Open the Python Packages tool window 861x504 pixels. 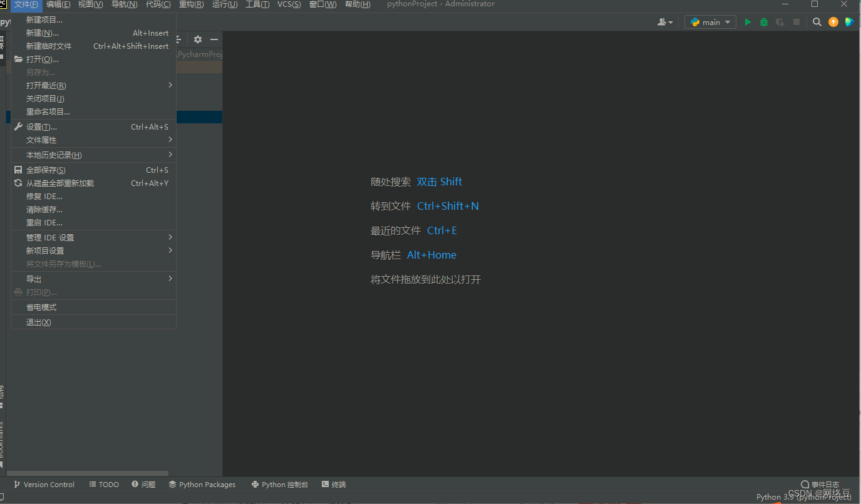click(202, 485)
